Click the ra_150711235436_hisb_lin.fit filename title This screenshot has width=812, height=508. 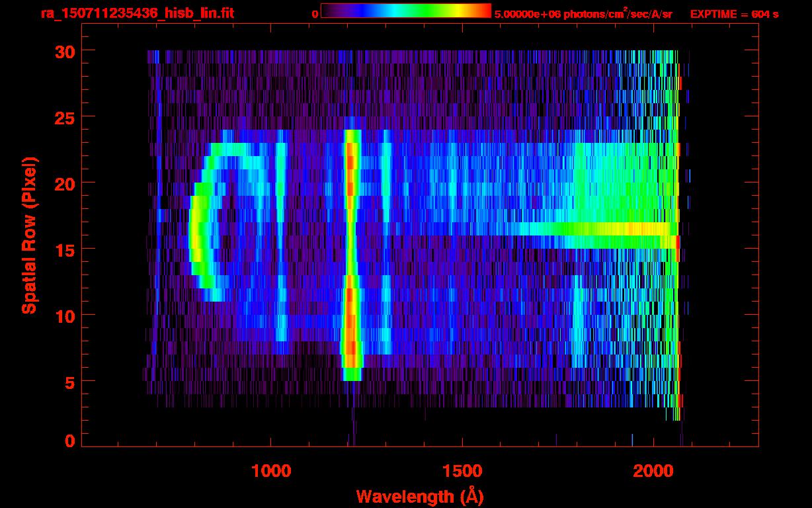(136, 13)
